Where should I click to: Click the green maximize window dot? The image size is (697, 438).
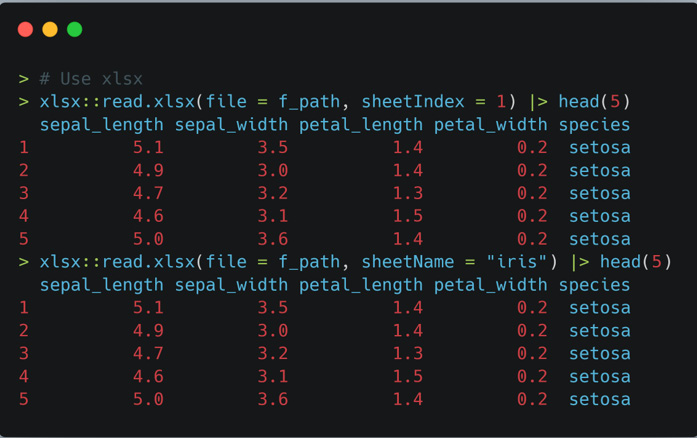[75, 30]
